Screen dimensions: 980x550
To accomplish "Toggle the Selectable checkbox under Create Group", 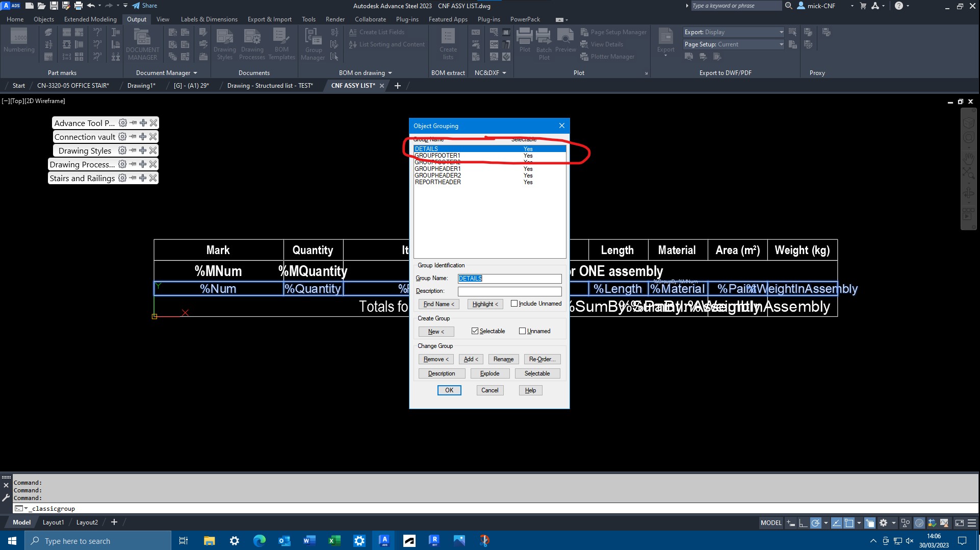I will click(x=474, y=331).
